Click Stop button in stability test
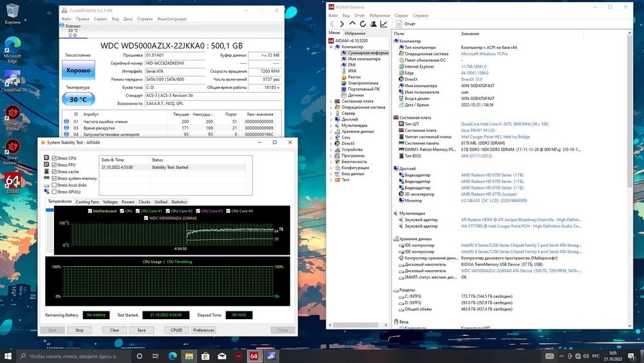 pyautogui.click(x=79, y=330)
